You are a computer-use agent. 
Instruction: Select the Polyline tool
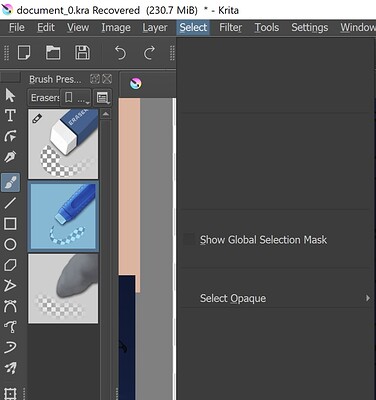[x=10, y=286]
